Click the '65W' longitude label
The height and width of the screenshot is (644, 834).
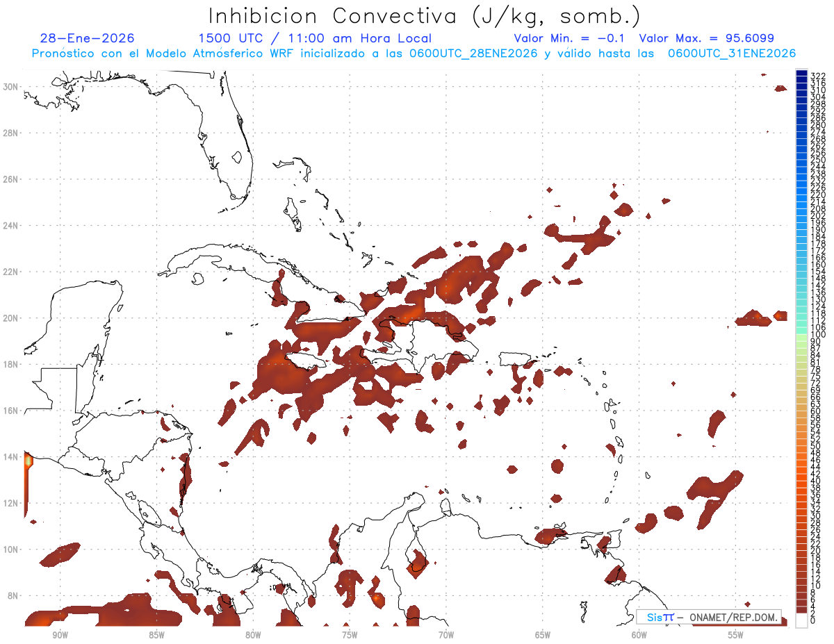click(543, 635)
